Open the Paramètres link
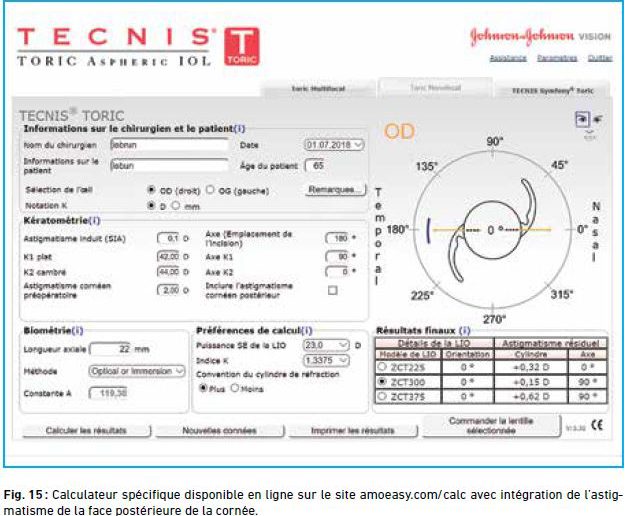 (x=557, y=58)
